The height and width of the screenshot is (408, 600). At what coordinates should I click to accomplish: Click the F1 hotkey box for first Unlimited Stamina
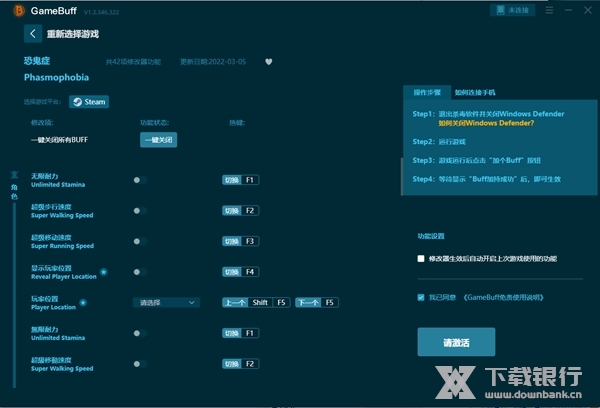pyautogui.click(x=240, y=180)
